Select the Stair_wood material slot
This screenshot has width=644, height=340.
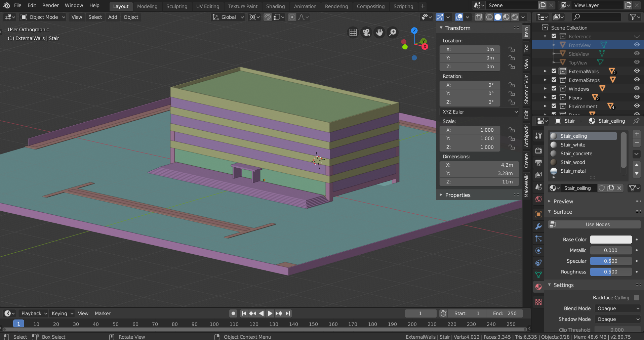(x=572, y=162)
